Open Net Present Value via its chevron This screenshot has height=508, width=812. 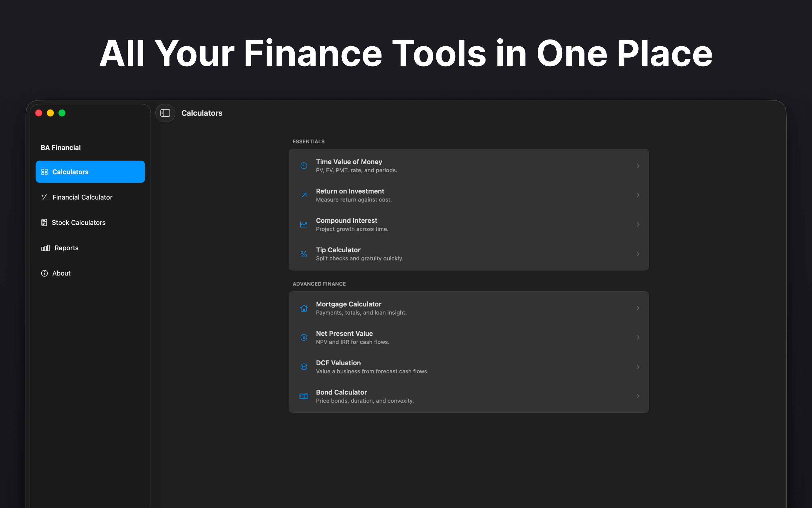[638, 337]
